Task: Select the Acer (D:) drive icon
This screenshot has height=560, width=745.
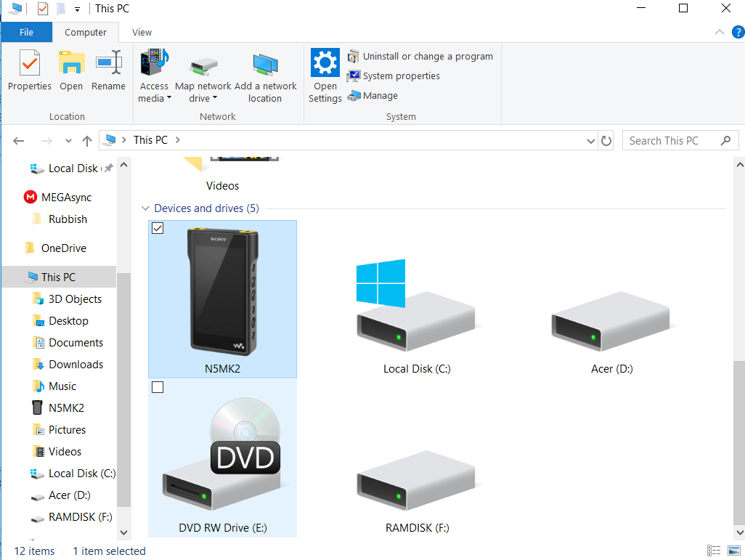Action: click(612, 322)
